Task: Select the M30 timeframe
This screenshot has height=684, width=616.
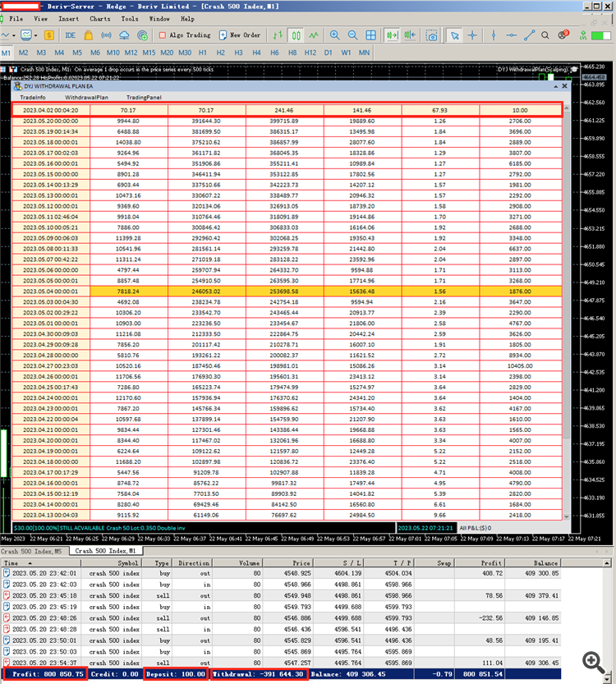Action: 185,53
